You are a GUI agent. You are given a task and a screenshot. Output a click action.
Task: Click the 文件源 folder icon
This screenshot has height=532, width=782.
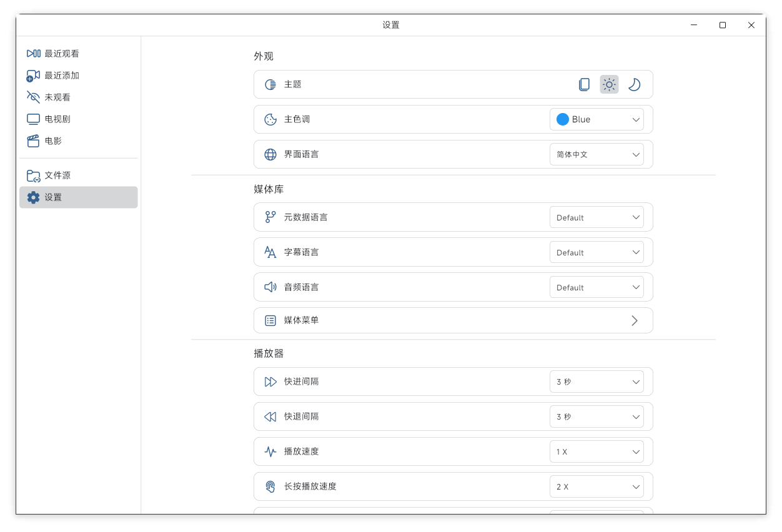33,175
